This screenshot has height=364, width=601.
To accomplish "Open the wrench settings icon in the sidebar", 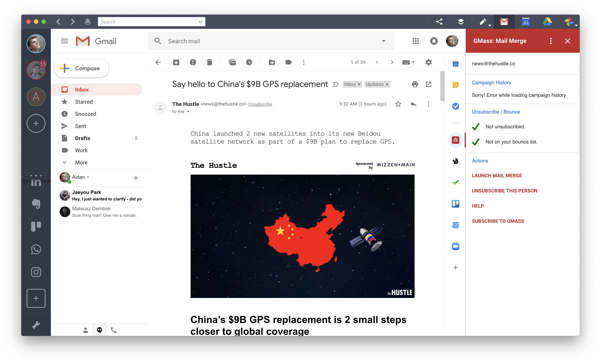I will (x=36, y=325).
